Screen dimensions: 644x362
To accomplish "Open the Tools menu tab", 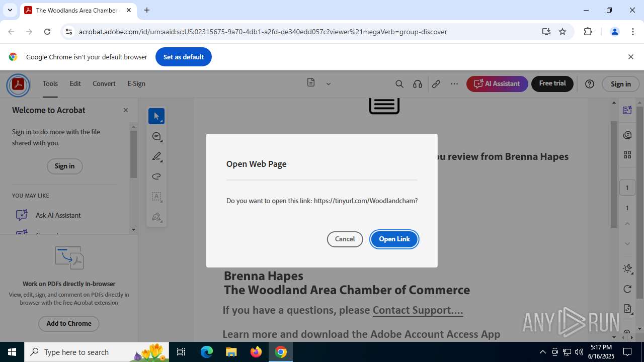I will pos(50,83).
